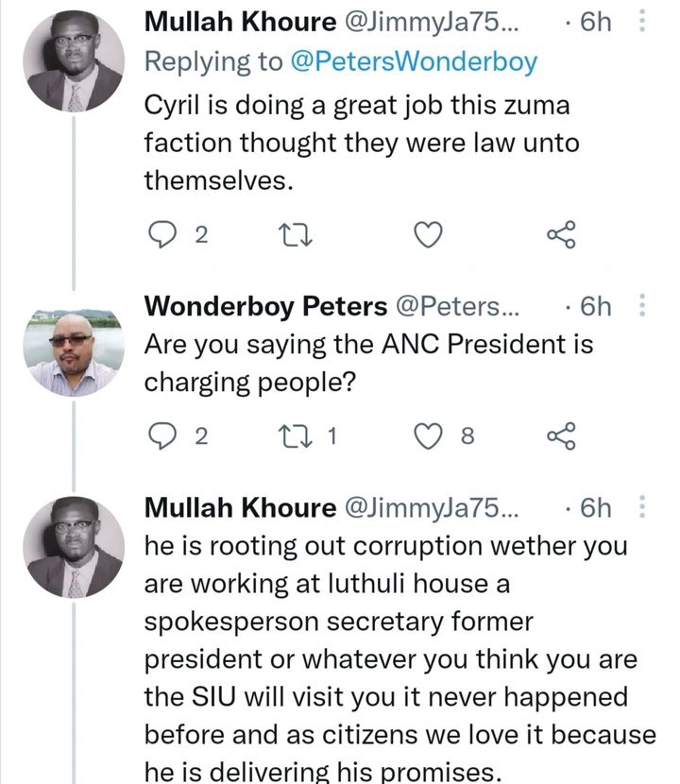View the Wonderboy Peters profile picture
Viewport: 680px width, 784px height.
coord(74,347)
